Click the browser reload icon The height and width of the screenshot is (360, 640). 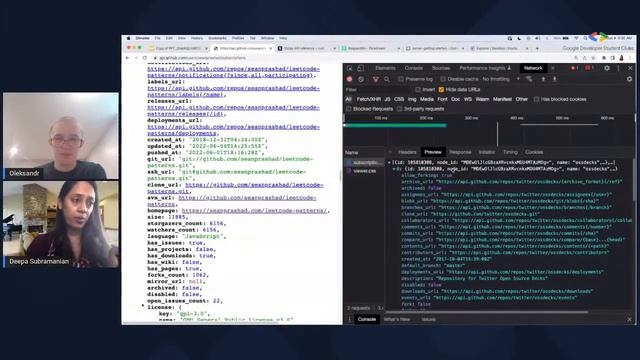pyautogui.click(x=144, y=58)
